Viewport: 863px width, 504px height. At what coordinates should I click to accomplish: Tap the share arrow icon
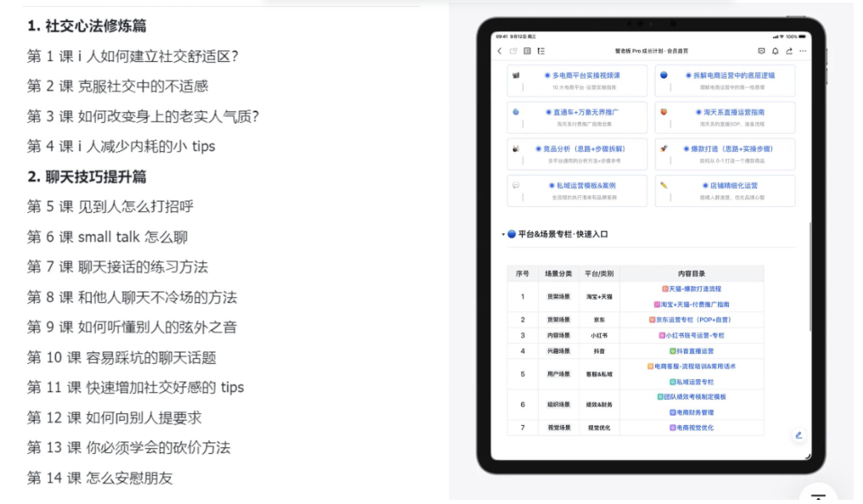[790, 51]
